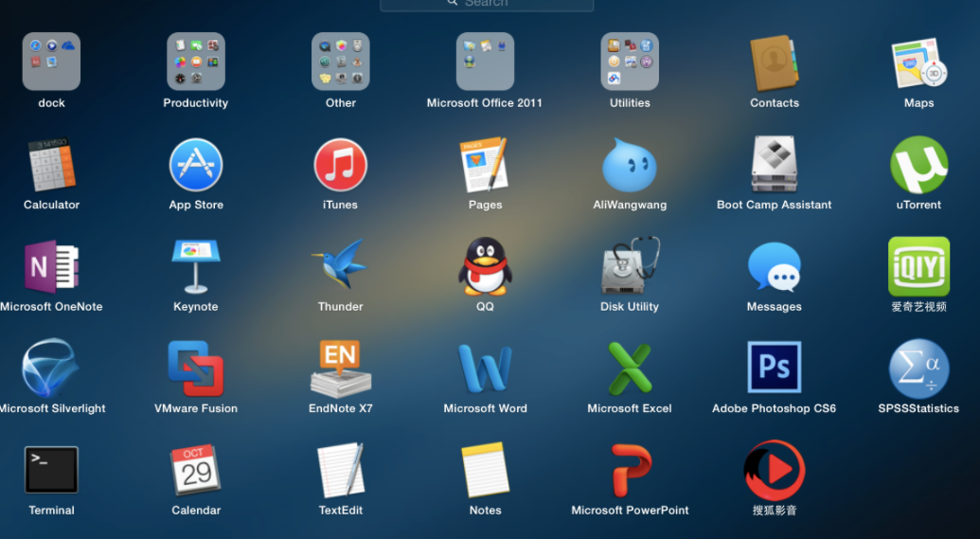Open EndNote X7

(x=340, y=368)
